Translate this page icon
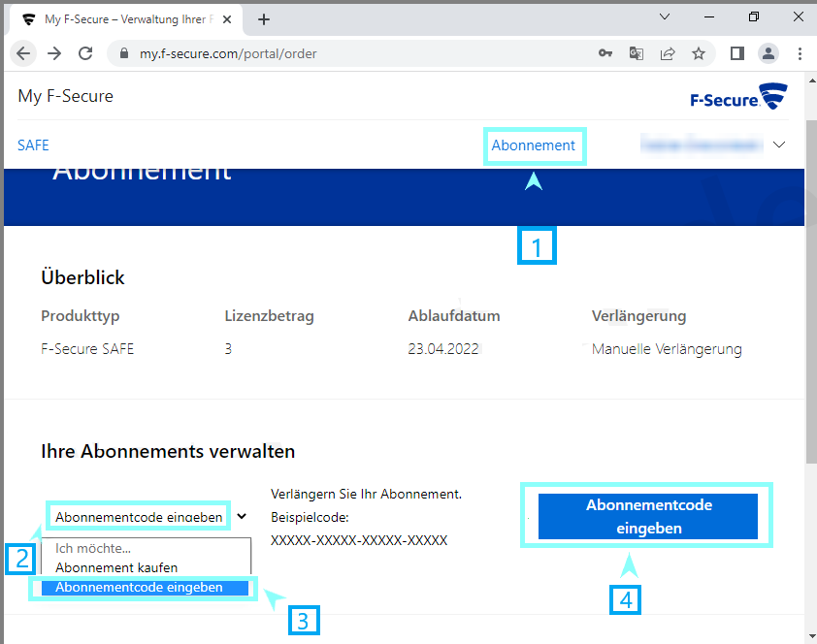817x644 pixels. (637, 53)
